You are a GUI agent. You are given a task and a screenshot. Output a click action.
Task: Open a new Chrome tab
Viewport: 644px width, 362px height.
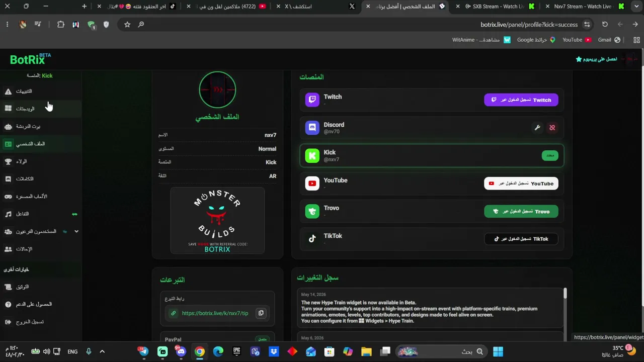tap(84, 7)
